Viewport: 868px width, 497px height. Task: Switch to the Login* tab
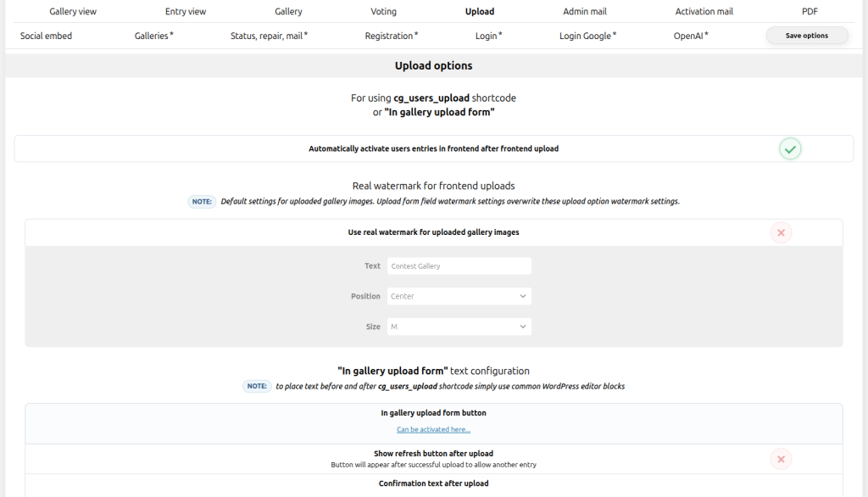pos(489,36)
